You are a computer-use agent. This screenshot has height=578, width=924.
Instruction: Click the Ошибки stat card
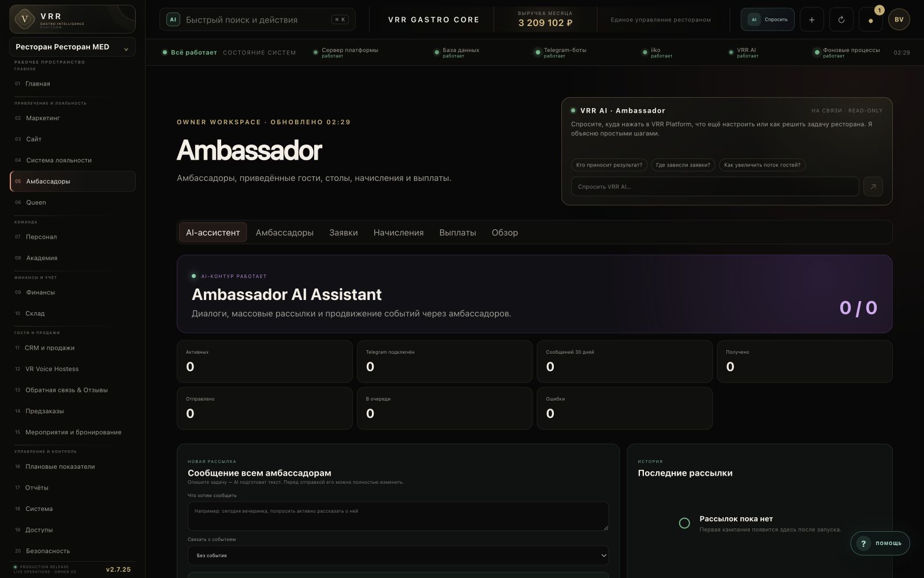(625, 408)
